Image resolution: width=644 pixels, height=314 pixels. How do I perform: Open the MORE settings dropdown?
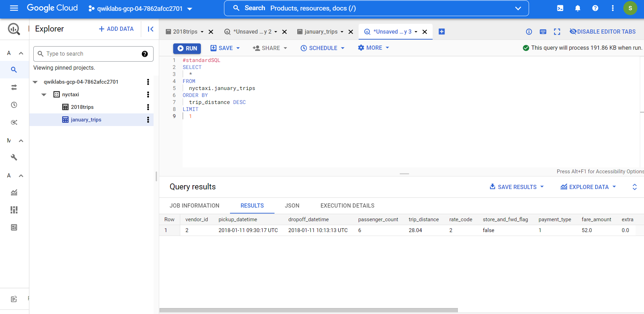tap(373, 48)
